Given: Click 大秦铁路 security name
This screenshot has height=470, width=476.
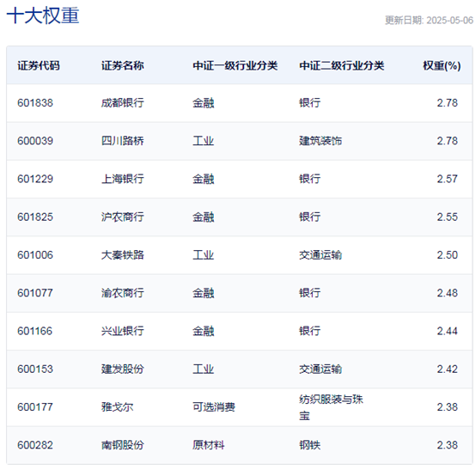Looking at the screenshot, I should click(123, 255).
